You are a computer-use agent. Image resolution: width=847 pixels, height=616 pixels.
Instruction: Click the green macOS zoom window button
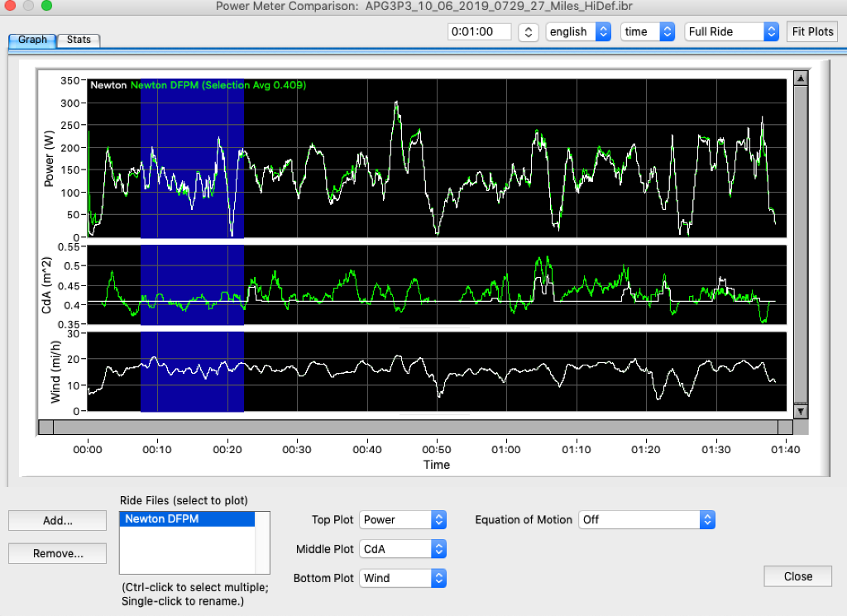coord(46,6)
